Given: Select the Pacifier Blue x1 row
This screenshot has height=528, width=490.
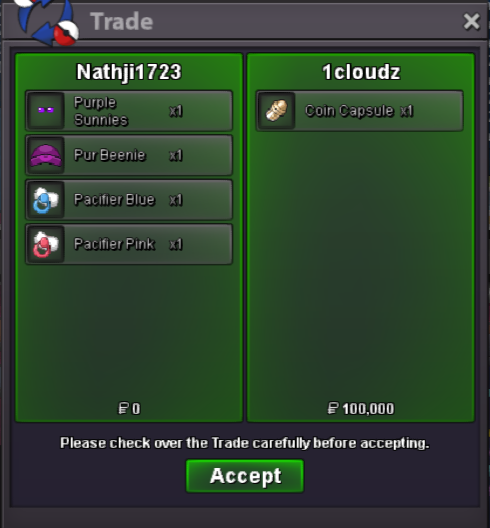Looking at the screenshot, I should [x=129, y=200].
